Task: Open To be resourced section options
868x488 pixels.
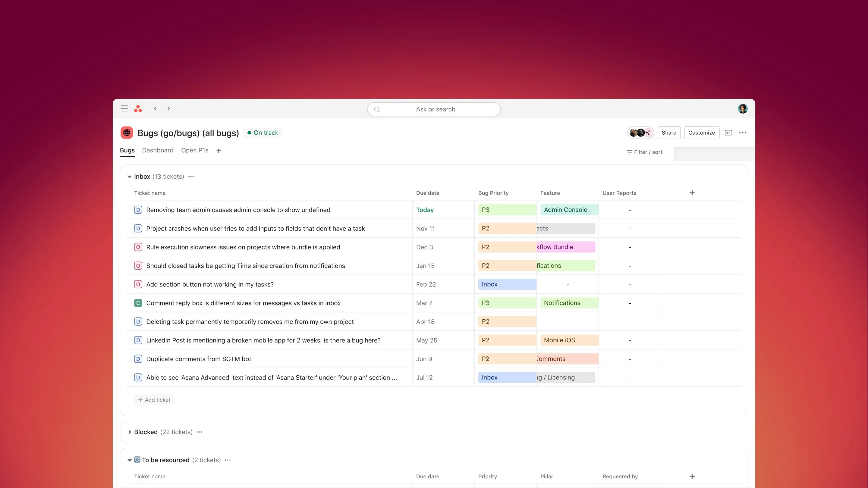Action: click(x=228, y=460)
